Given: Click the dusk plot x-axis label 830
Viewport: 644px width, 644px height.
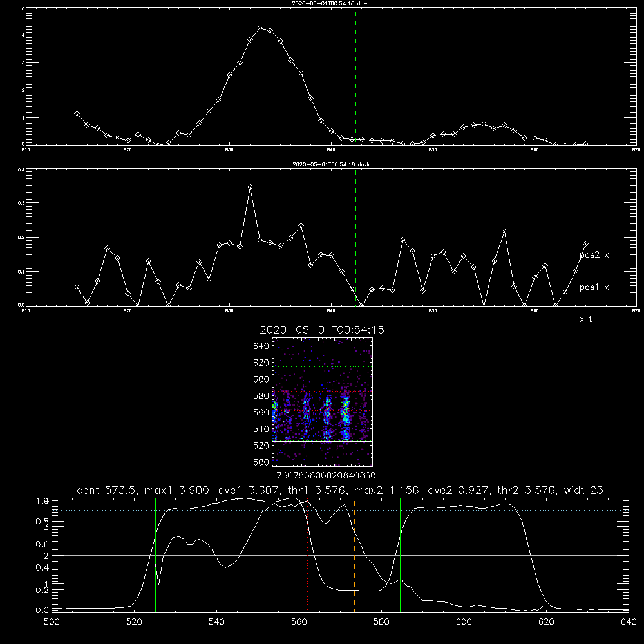Looking at the screenshot, I should click(230, 311).
